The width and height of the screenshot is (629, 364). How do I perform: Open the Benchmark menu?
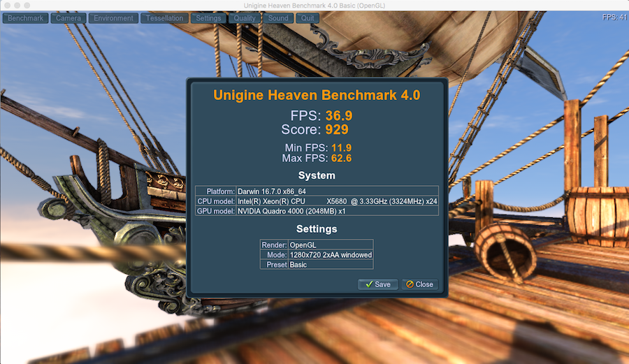tap(26, 18)
